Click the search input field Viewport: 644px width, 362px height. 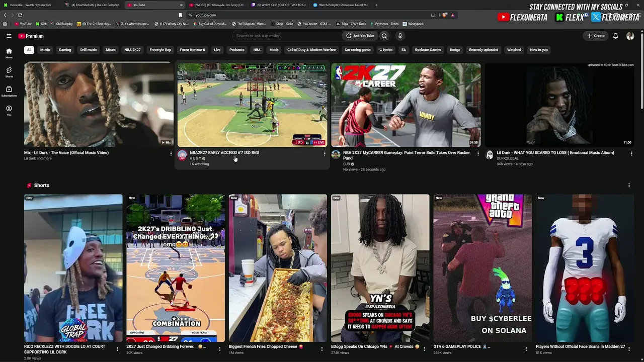[x=287, y=36]
